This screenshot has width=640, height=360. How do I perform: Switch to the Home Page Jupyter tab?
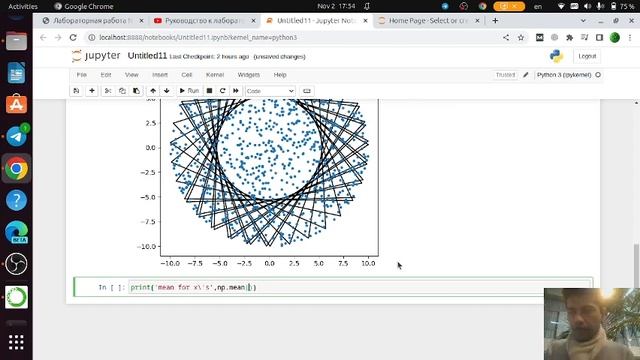point(428,20)
